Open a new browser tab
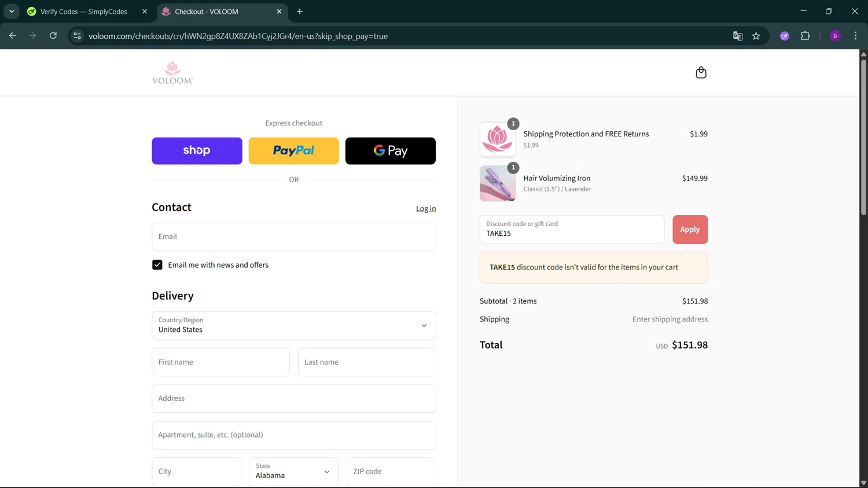Screen dimensions: 868x488 (x=300, y=12)
